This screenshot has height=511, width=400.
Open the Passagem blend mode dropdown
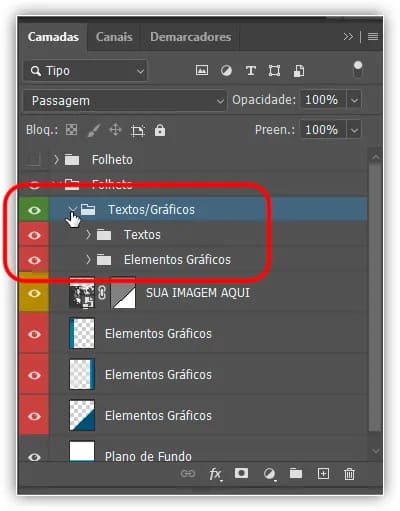click(125, 100)
